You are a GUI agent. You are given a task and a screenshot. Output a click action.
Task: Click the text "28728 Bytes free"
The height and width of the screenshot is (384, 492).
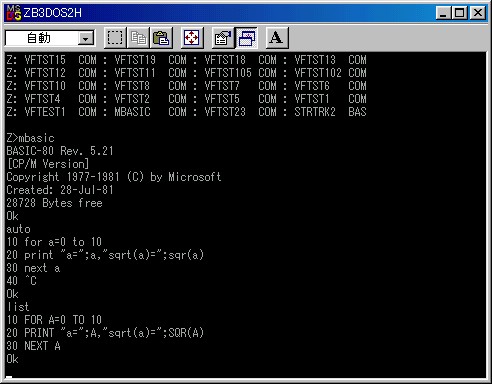[54, 203]
